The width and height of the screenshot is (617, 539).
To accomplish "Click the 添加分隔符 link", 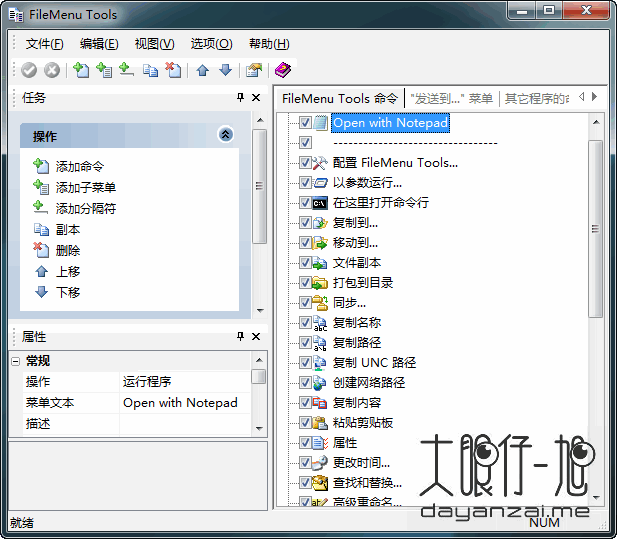I will pos(85,208).
